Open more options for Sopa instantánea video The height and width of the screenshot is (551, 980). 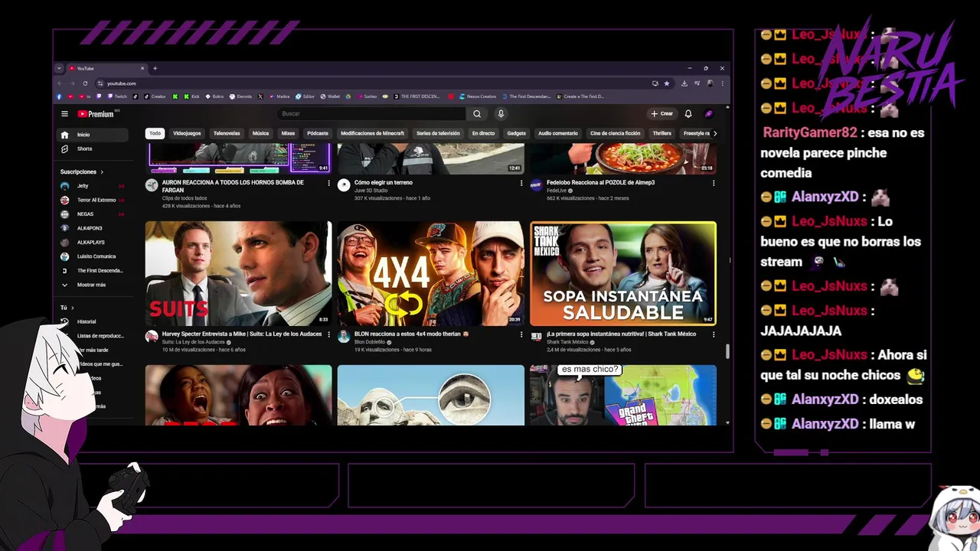point(714,334)
